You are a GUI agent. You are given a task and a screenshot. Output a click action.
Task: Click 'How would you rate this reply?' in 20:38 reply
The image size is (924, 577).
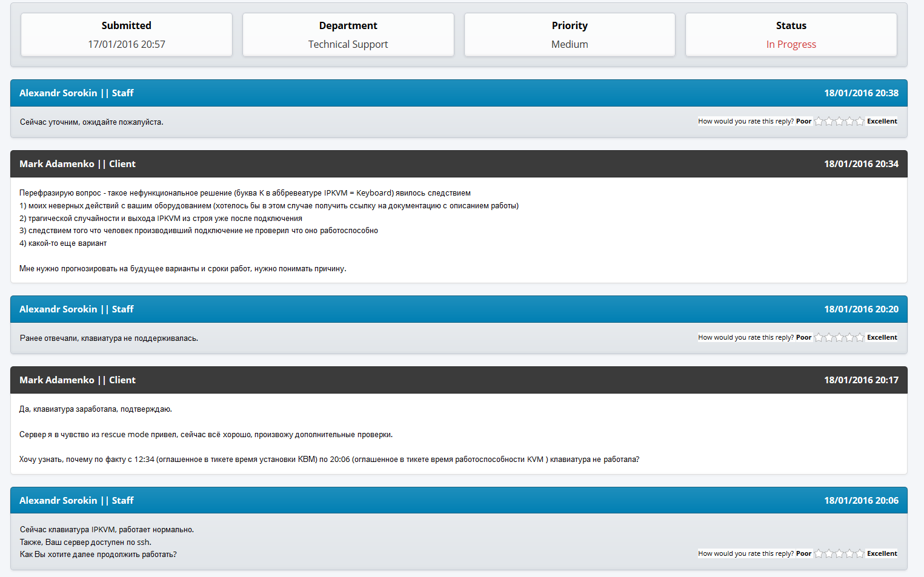(746, 121)
